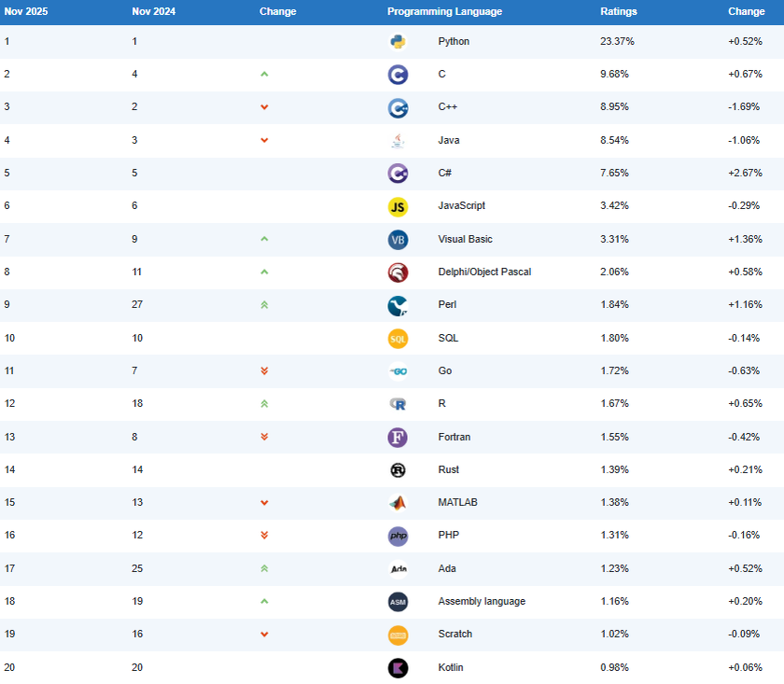Screen dimensions: 784x684
Task: Click the Python rating 23.37% cell
Action: point(618,42)
